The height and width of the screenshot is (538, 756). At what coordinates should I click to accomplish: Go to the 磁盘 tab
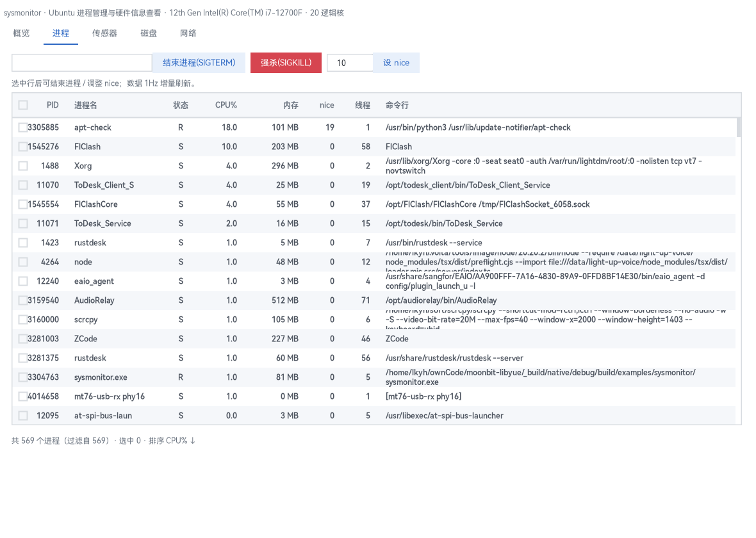tap(149, 33)
